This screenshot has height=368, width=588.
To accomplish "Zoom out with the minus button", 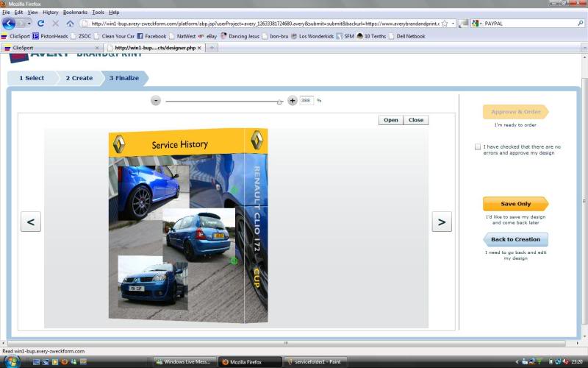I will pyautogui.click(x=156, y=100).
